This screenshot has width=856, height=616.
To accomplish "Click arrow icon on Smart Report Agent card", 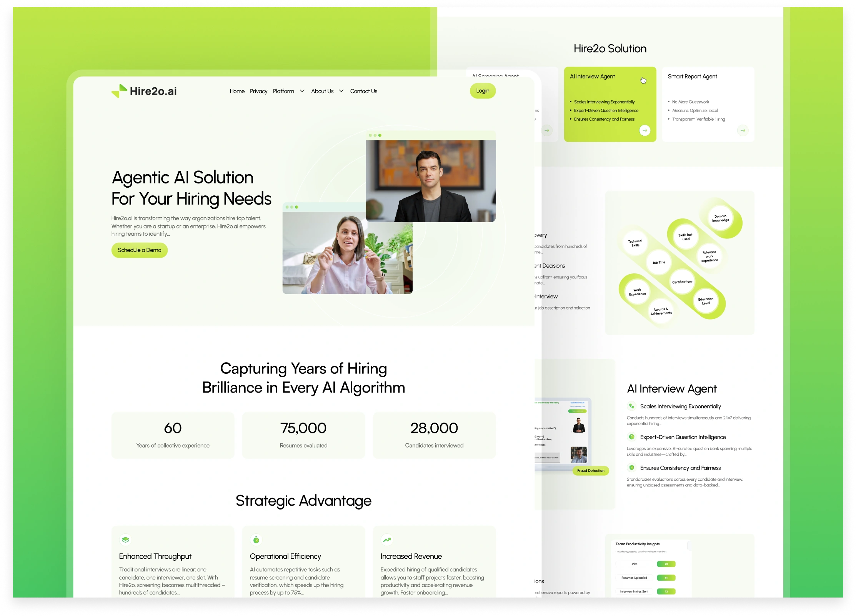I will [x=743, y=130].
